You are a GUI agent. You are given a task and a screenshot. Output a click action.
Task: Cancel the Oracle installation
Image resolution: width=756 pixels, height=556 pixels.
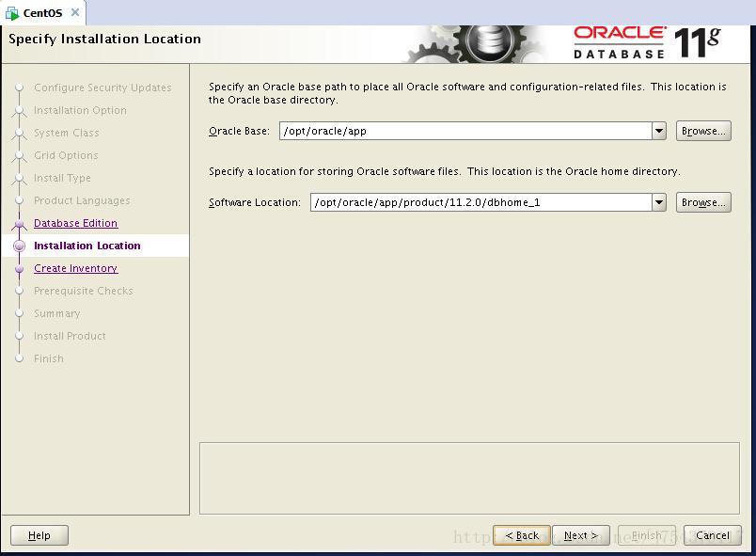coord(712,535)
